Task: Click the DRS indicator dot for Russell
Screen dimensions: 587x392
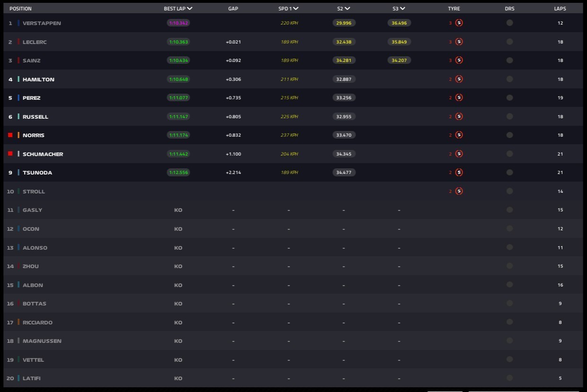Action: pos(509,116)
